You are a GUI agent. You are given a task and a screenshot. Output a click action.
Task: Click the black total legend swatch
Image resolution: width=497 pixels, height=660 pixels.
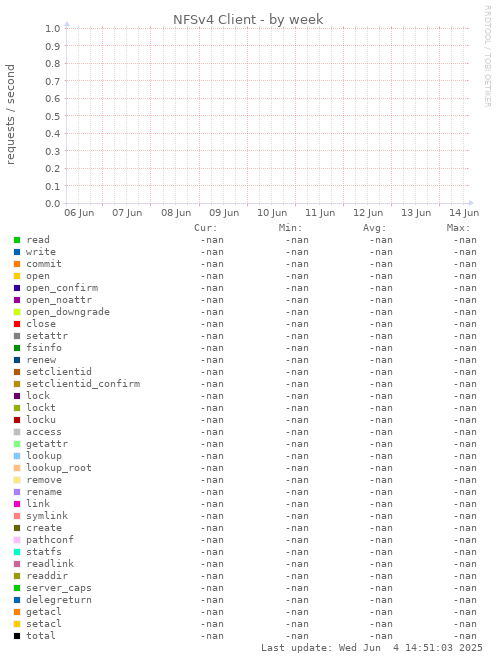click(17, 636)
